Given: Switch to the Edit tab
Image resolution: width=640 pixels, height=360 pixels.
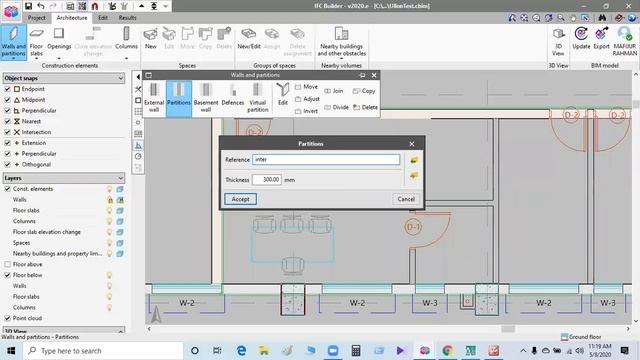Looking at the screenshot, I should pyautogui.click(x=103, y=18).
